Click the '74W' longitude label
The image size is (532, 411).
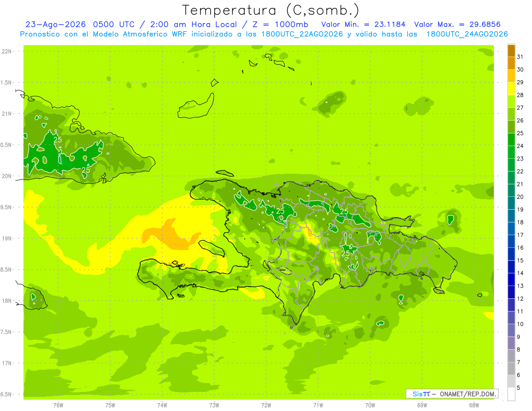pyautogui.click(x=162, y=405)
